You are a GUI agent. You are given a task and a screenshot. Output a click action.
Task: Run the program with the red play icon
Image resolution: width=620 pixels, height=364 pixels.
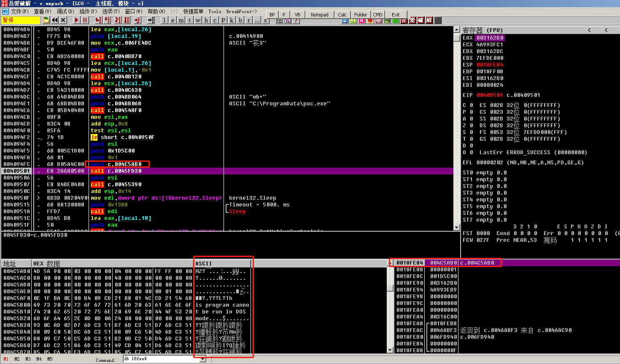76,20
